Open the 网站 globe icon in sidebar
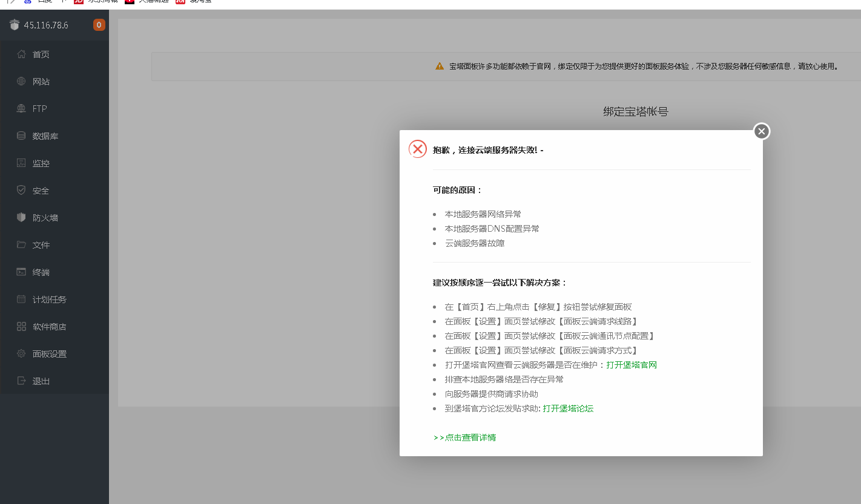Image resolution: width=861 pixels, height=504 pixels. 21,82
